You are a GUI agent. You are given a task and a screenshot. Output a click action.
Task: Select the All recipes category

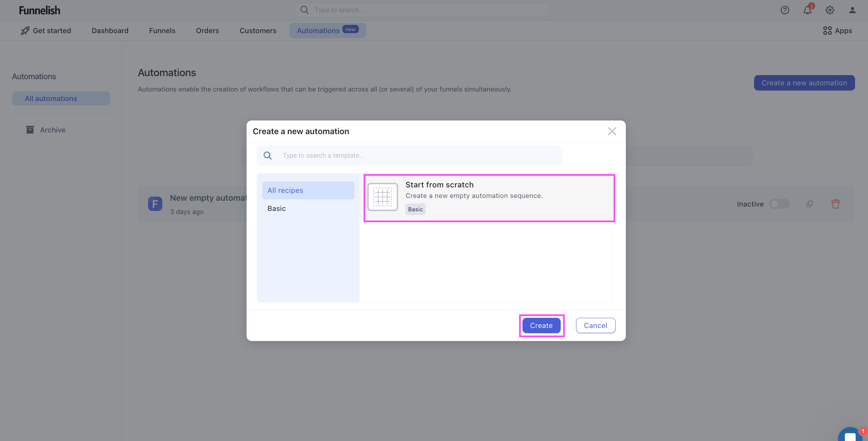pyautogui.click(x=308, y=190)
